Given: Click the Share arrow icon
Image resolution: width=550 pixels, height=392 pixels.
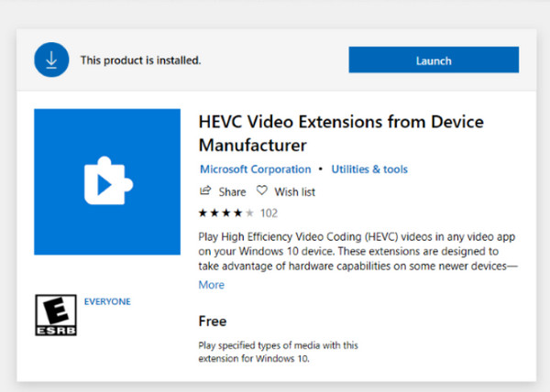Looking at the screenshot, I should point(205,191).
